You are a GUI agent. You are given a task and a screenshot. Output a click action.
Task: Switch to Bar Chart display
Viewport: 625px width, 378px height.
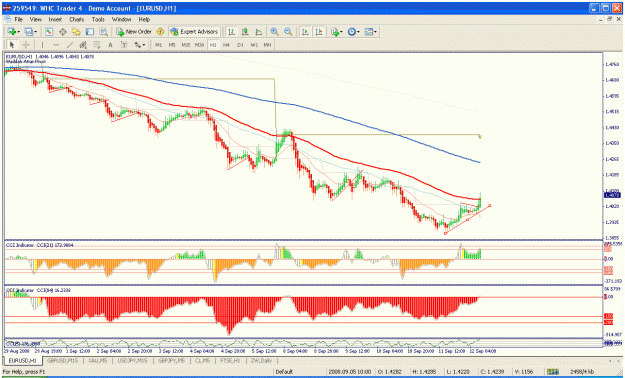pyautogui.click(x=231, y=32)
